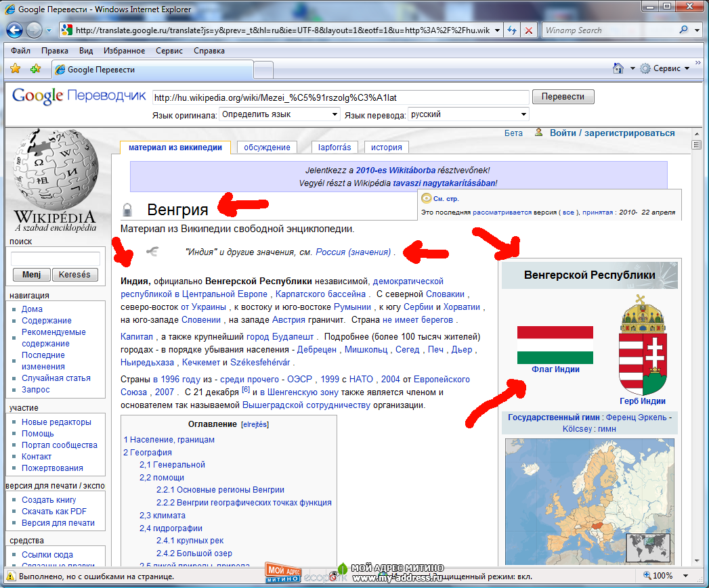Viewport: 709px width, 588px height.
Task: Open the Europe location map image
Action: (590, 501)
